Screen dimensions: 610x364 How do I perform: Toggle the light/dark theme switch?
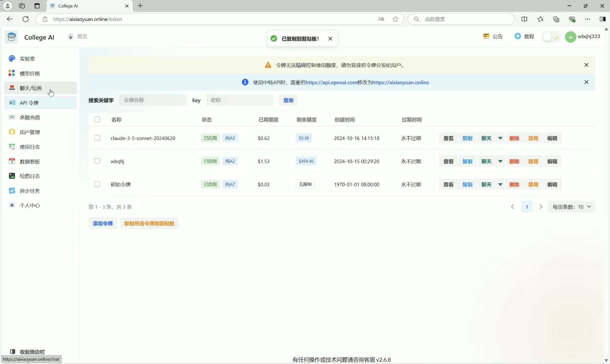pyautogui.click(x=551, y=37)
